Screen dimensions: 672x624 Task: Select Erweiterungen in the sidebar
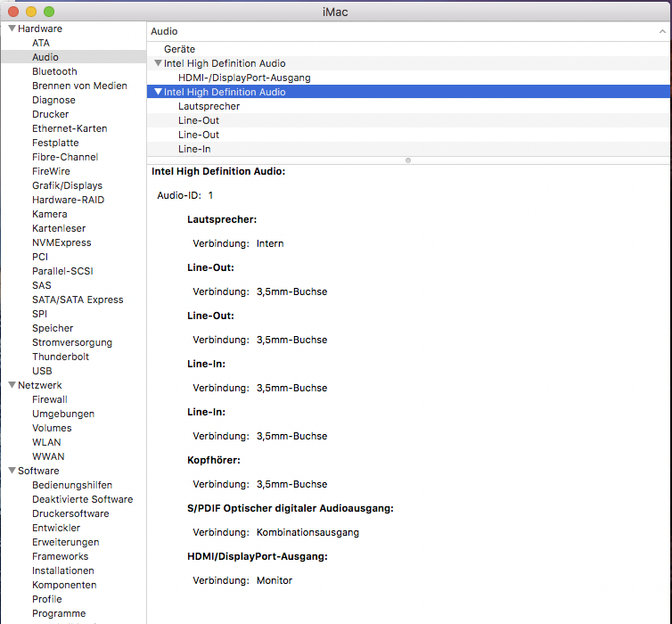(66, 542)
